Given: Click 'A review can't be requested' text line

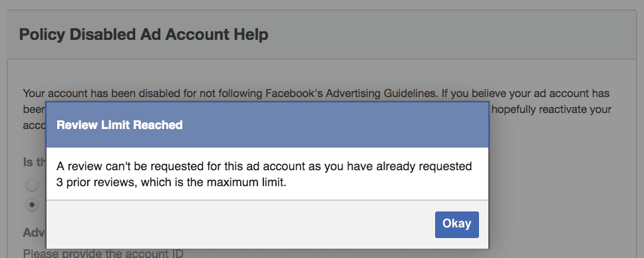Looking at the screenshot, I should pos(264,166).
